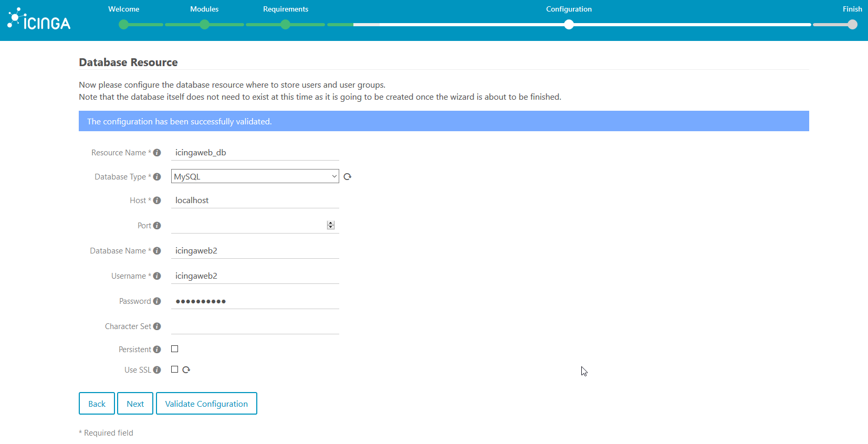Click the Finish progress dot

click(852, 25)
